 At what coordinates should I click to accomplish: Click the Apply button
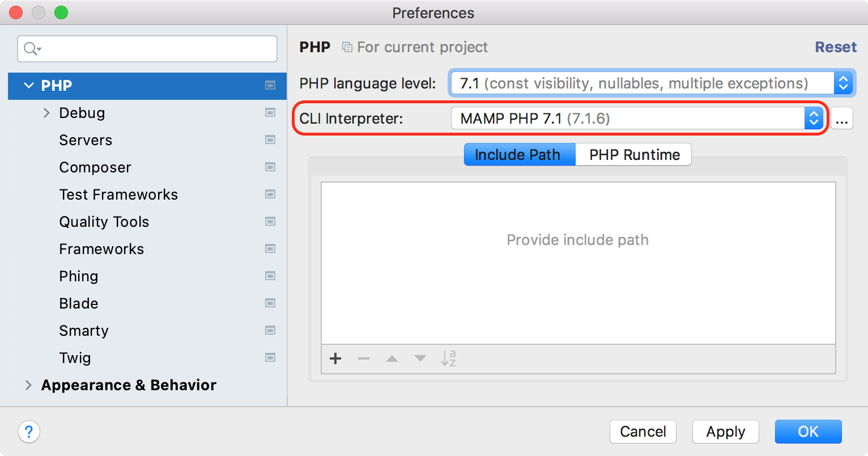click(x=725, y=432)
